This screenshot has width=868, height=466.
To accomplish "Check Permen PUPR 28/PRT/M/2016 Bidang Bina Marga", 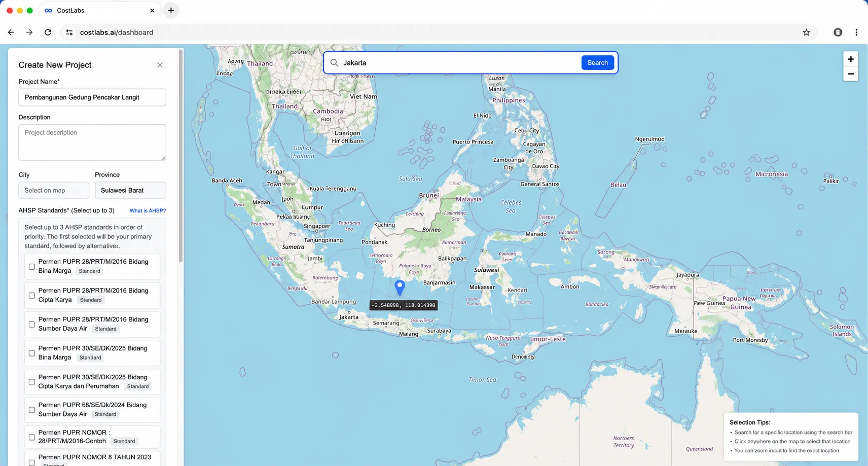I will click(x=32, y=266).
